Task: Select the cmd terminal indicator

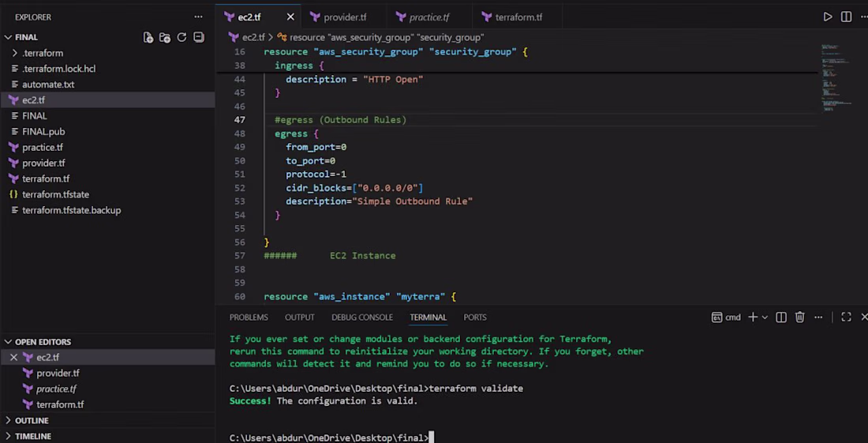Action: (x=726, y=317)
